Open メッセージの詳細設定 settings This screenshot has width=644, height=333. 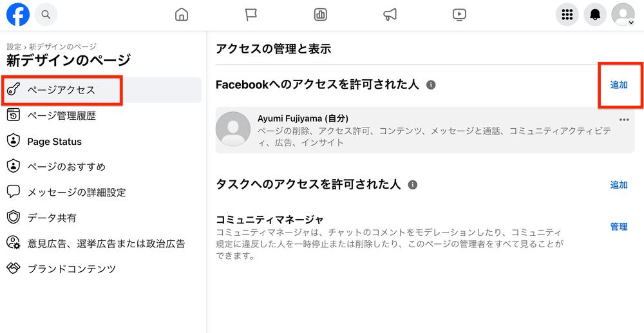coord(76,193)
